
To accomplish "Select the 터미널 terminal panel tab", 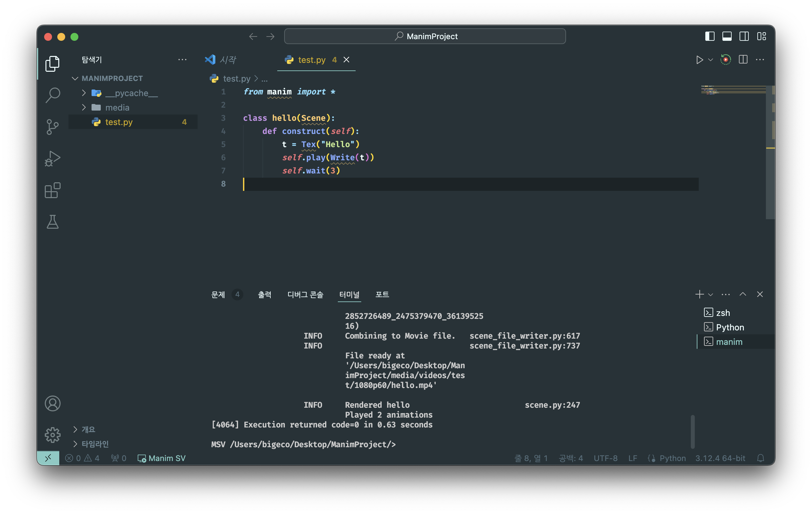I will pos(349,294).
